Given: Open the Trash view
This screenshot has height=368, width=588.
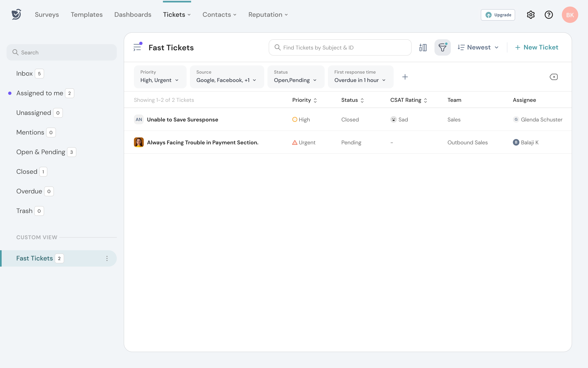Looking at the screenshot, I should click(30, 211).
